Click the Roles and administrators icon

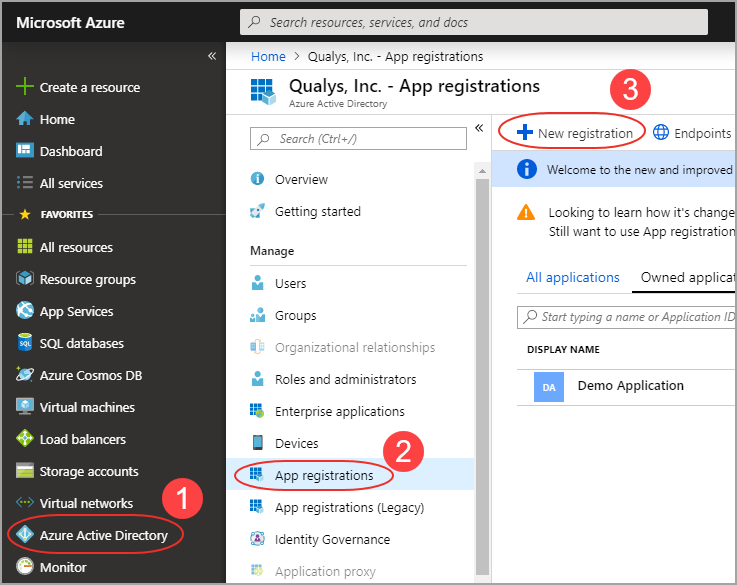pyautogui.click(x=257, y=378)
